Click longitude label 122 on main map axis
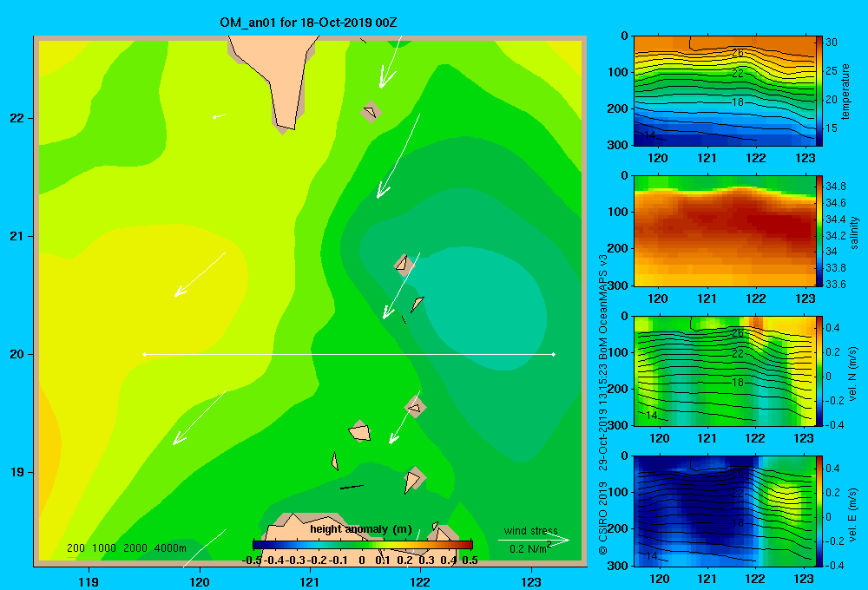This screenshot has height=590, width=868. [420, 581]
